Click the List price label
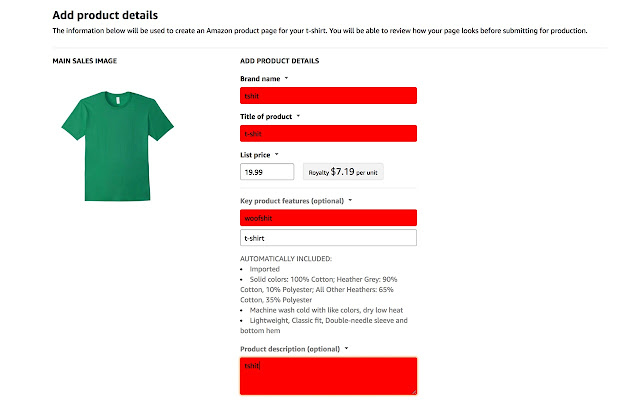This screenshot has height=400, width=640. click(x=255, y=155)
